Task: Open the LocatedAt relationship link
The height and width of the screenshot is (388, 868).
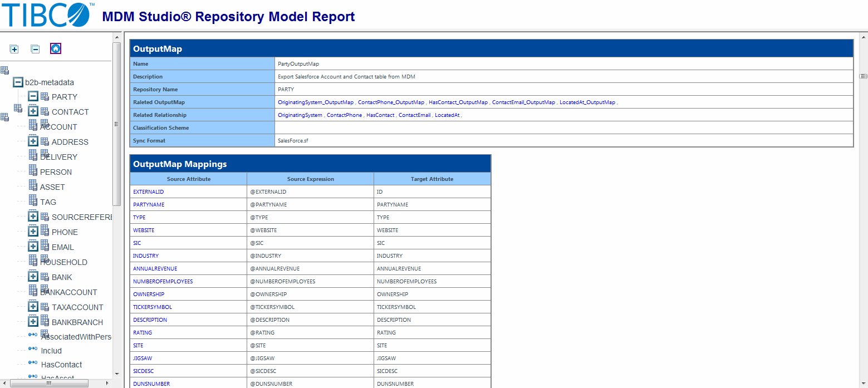Action: coord(447,115)
